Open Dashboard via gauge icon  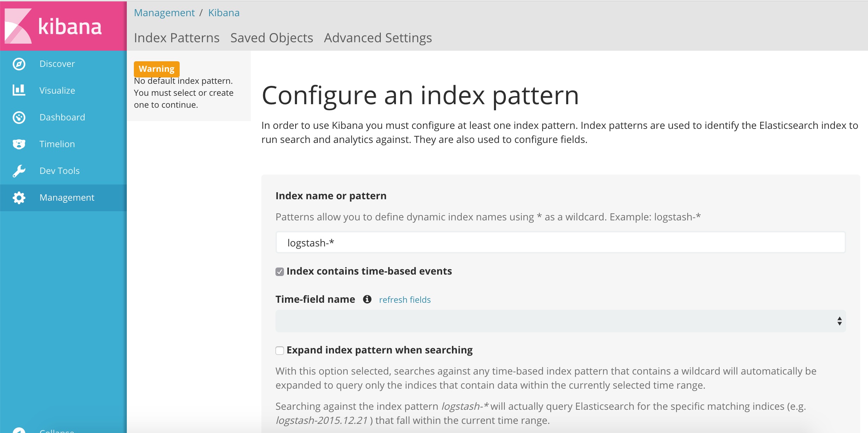point(19,117)
